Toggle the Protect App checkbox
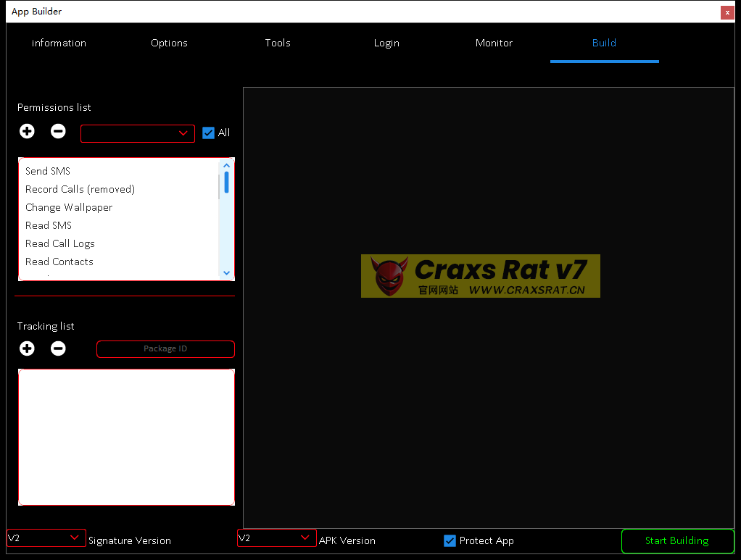Viewport: 741px width, 560px height. [450, 540]
